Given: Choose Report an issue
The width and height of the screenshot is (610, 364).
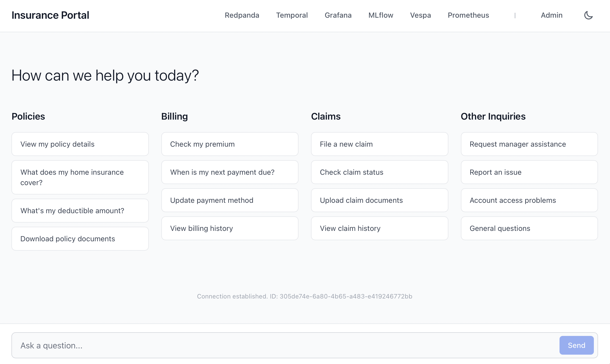Looking at the screenshot, I should coord(529,172).
